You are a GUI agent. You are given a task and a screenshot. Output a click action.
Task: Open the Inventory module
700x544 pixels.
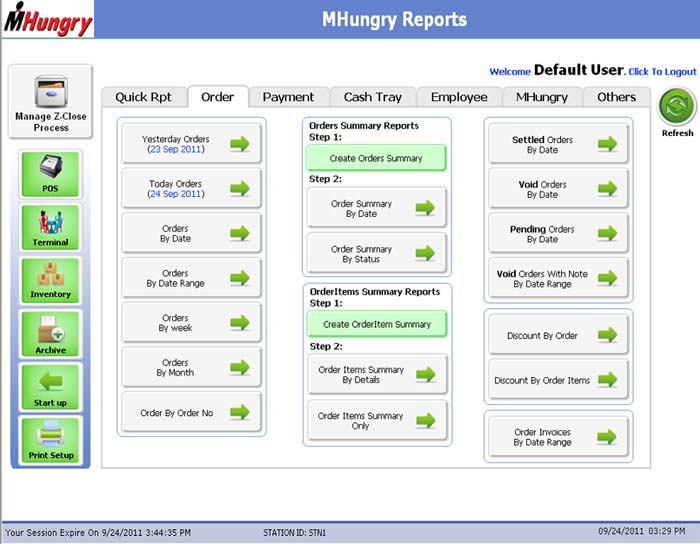(50, 281)
